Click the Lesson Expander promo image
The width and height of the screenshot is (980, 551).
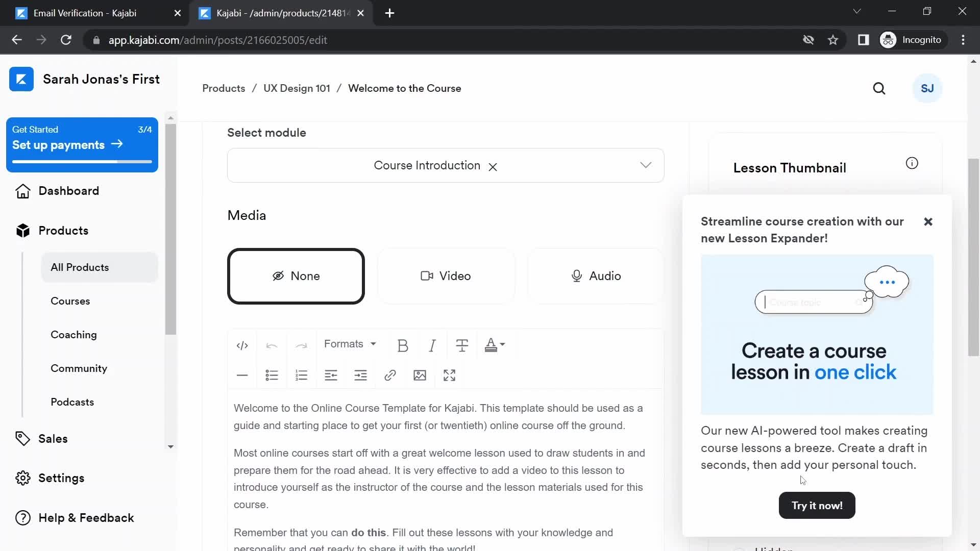(817, 334)
